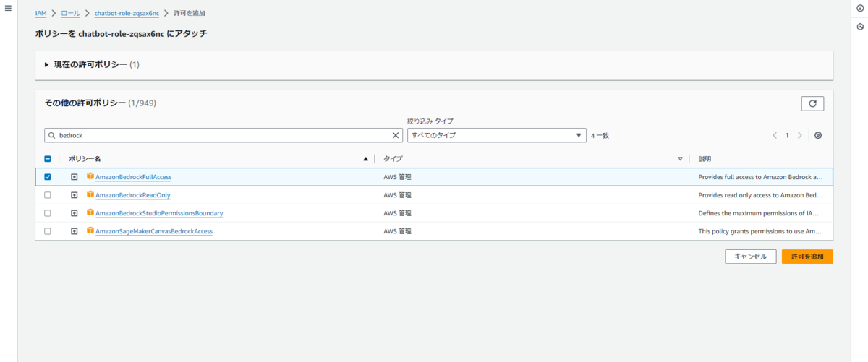This screenshot has height=362, width=868.
Task: Go to previous page arrow
Action: coord(775,135)
